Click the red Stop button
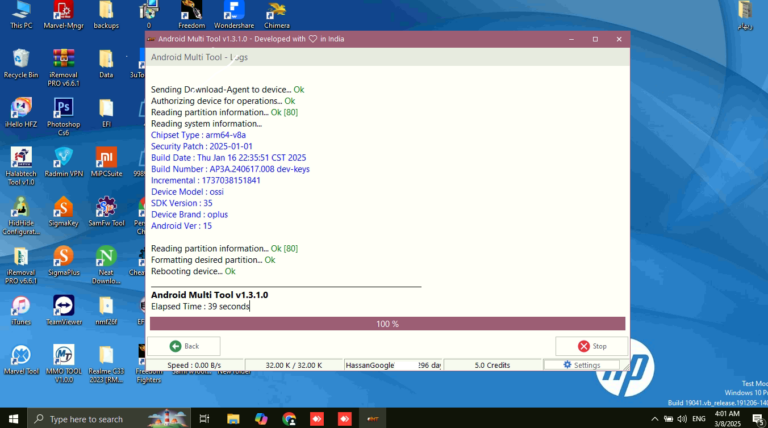The image size is (768, 428). [592, 346]
